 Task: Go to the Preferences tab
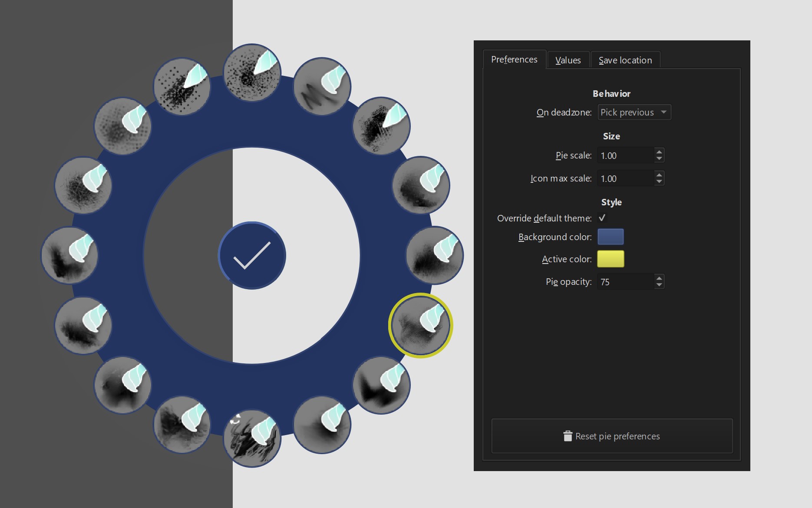(x=514, y=59)
